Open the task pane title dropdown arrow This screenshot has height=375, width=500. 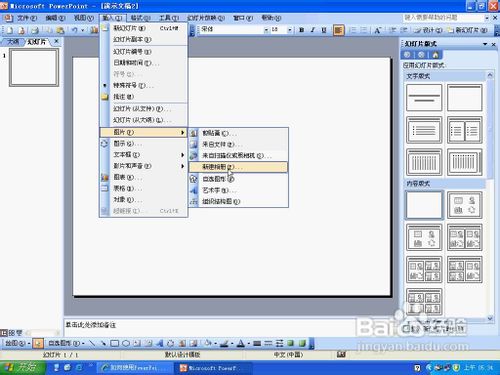pyautogui.click(x=485, y=44)
